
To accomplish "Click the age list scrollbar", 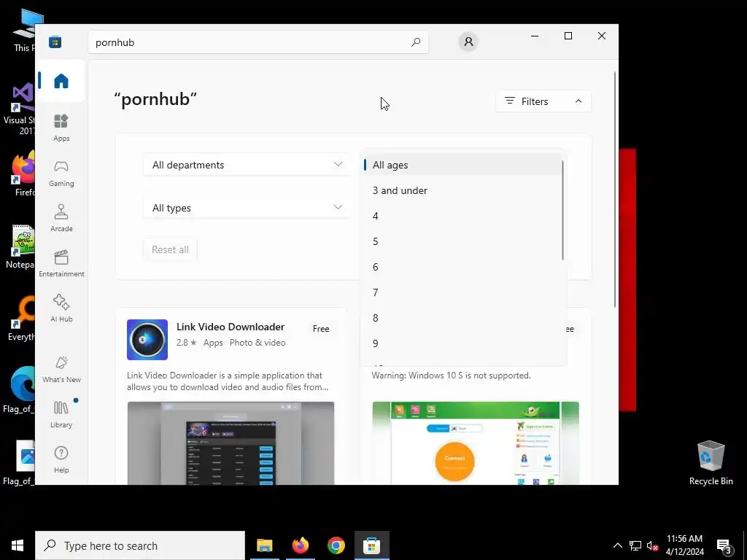I will [562, 210].
